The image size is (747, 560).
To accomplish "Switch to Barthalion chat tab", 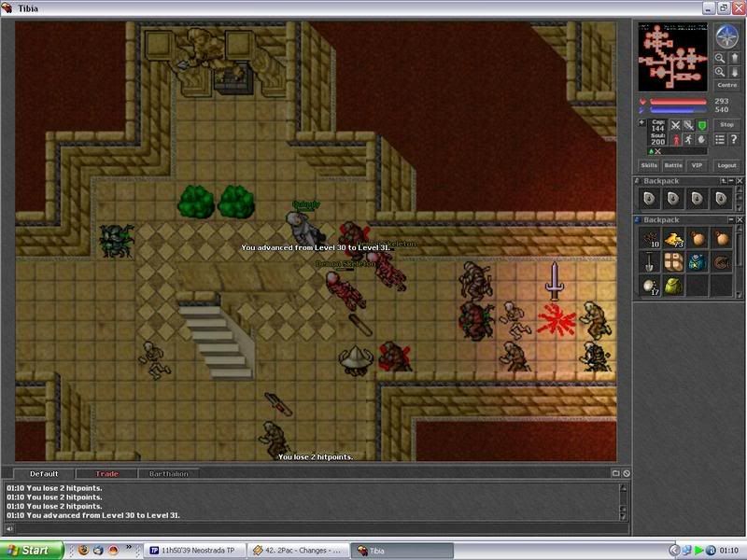I will pyautogui.click(x=169, y=473).
